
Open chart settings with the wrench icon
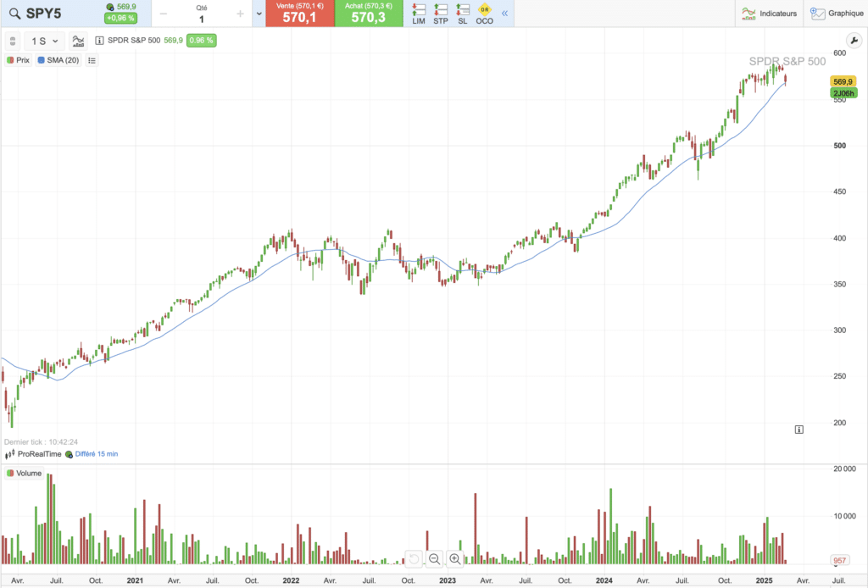tap(854, 41)
